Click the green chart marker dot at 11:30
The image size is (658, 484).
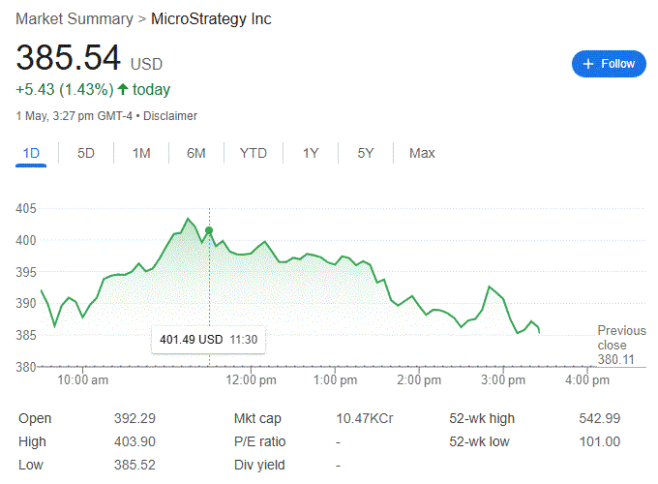click(x=209, y=231)
